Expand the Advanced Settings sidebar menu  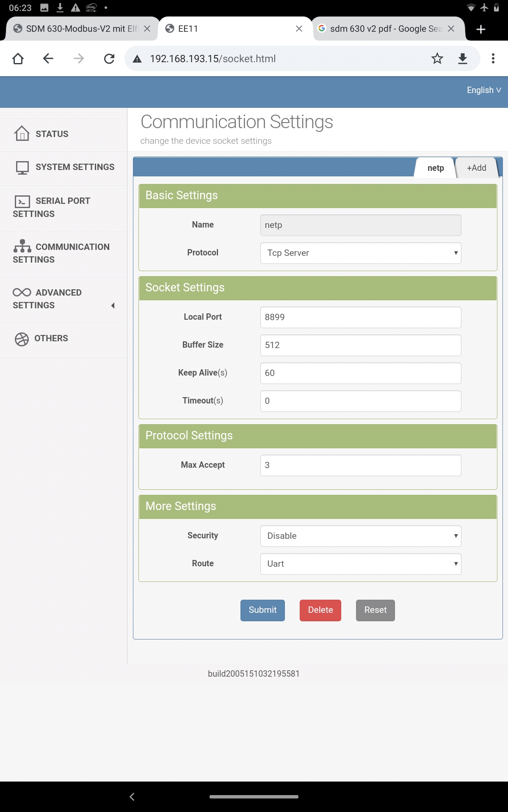(x=63, y=299)
